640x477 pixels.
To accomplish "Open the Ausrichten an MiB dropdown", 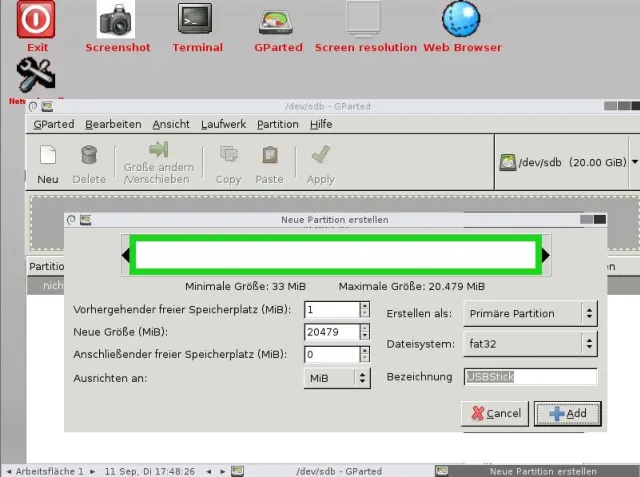I will click(337, 378).
